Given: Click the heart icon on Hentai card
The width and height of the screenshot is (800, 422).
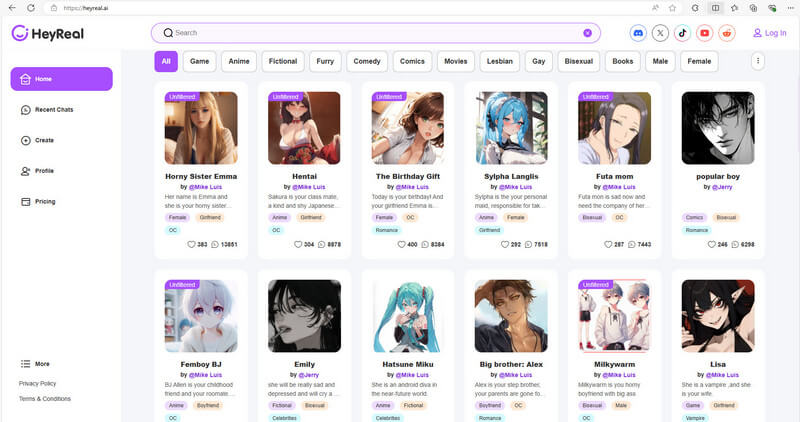Looking at the screenshot, I should coord(298,244).
